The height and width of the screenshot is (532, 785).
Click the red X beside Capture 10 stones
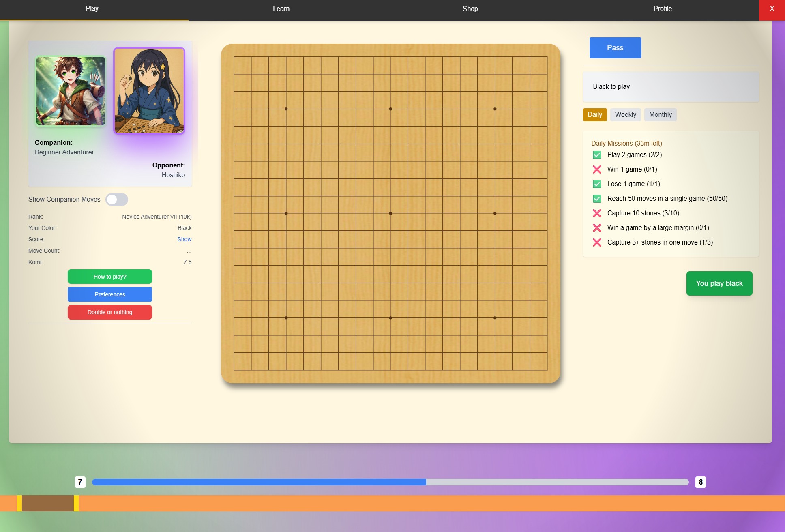point(597,213)
